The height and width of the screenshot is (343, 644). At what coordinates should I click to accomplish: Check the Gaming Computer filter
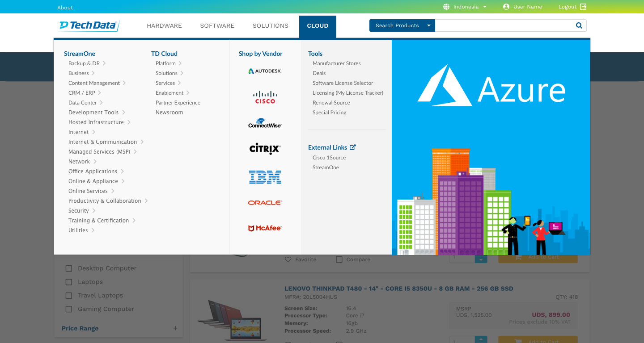[69, 309]
